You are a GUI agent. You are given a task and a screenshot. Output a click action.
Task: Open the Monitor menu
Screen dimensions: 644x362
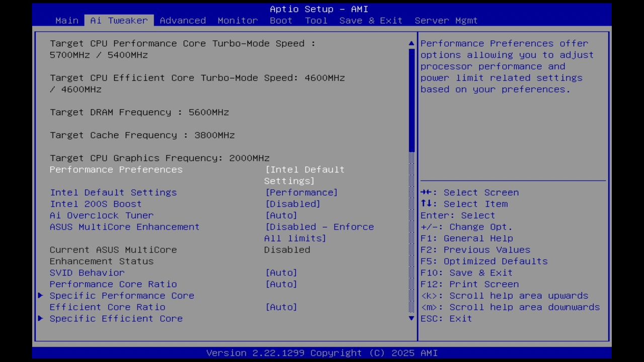(x=237, y=20)
